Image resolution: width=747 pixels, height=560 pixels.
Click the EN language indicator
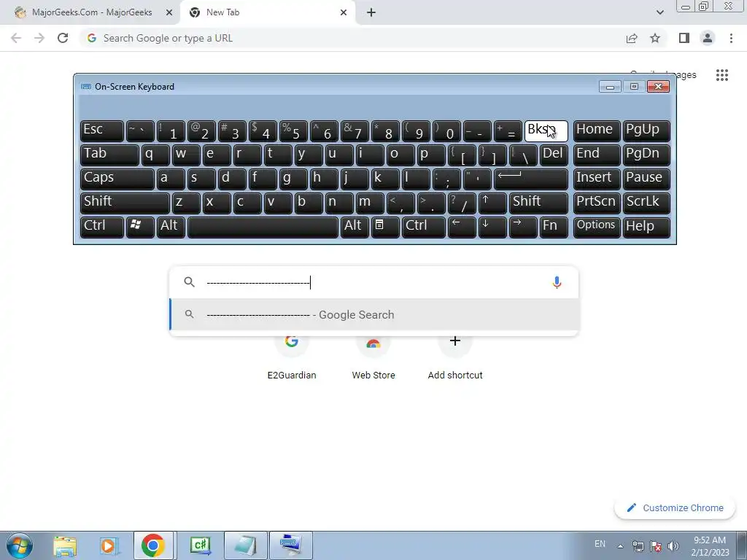(600, 544)
